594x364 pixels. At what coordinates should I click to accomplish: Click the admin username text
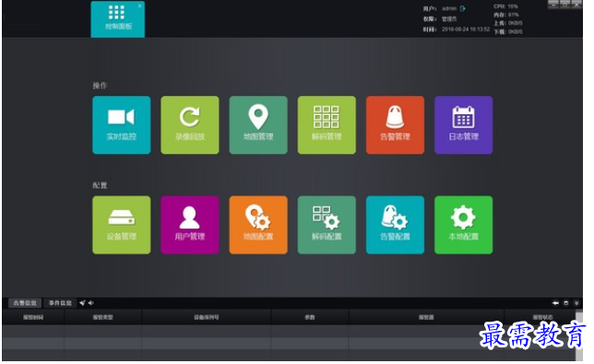[449, 8]
